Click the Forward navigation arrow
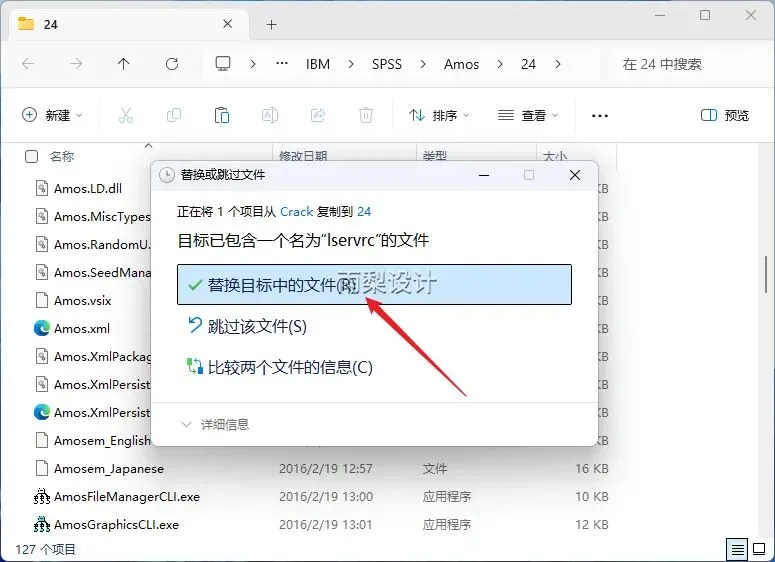The width and height of the screenshot is (775, 562). click(x=76, y=64)
